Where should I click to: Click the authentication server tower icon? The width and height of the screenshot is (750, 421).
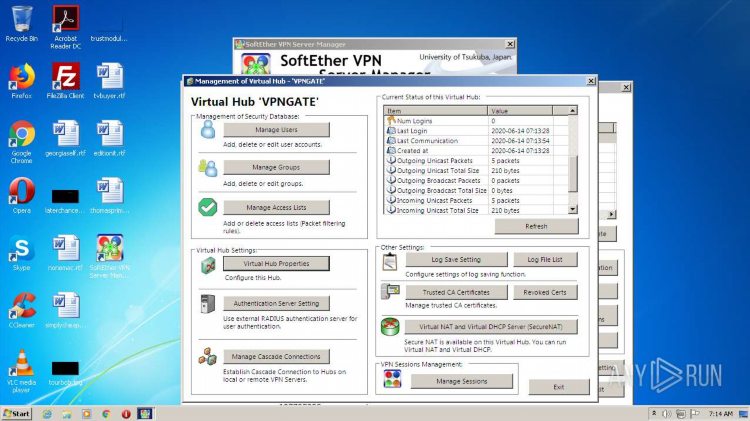(208, 304)
